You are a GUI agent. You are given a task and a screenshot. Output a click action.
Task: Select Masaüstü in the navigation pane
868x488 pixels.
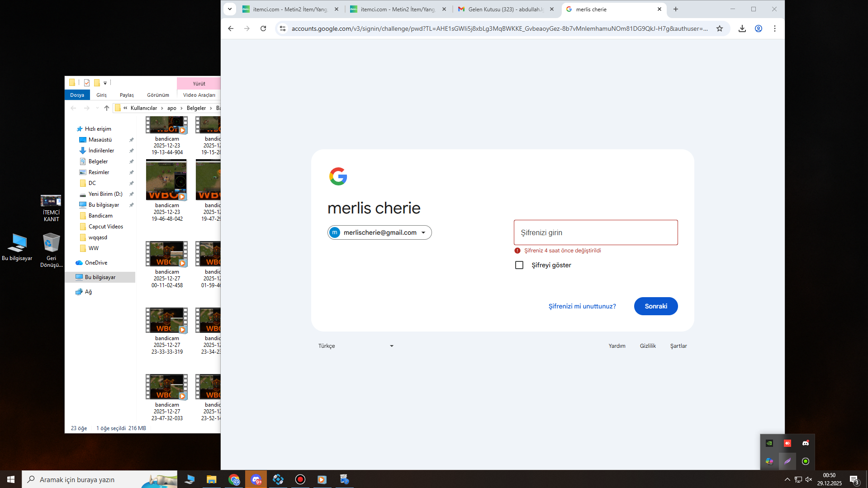(100, 140)
